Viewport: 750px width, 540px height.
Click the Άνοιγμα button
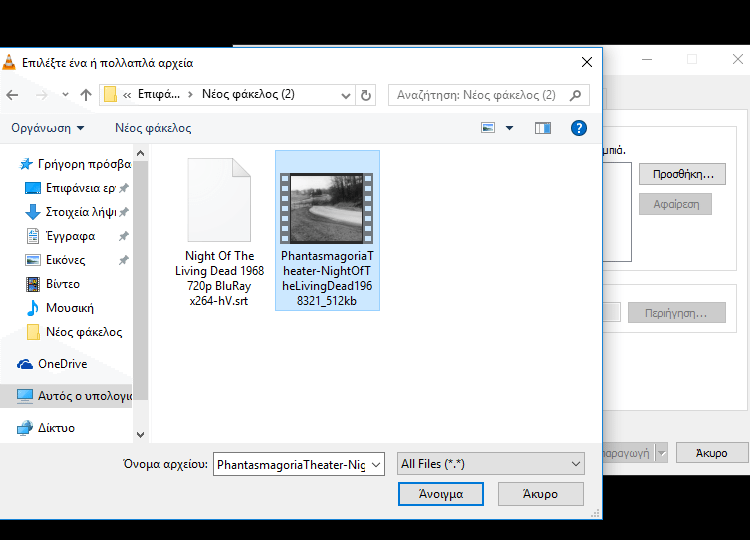(441, 494)
